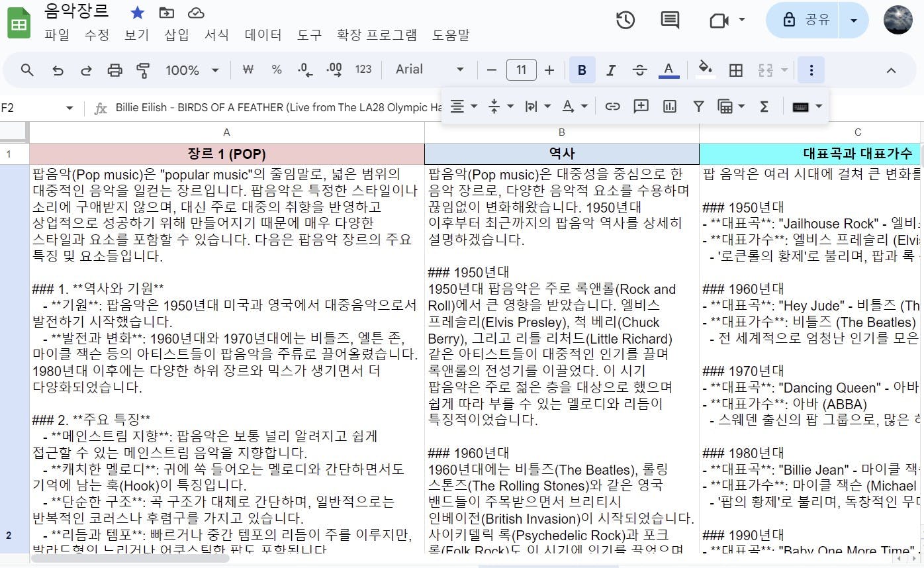This screenshot has width=924, height=568.
Task: Click the 음악장르 document title
Action: (77, 12)
